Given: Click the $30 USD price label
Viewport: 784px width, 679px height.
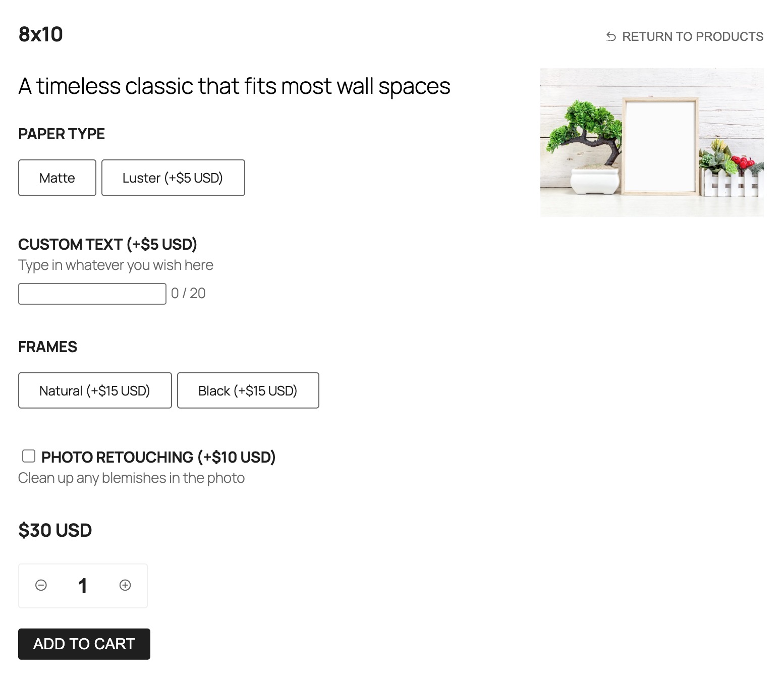Looking at the screenshot, I should click(54, 530).
